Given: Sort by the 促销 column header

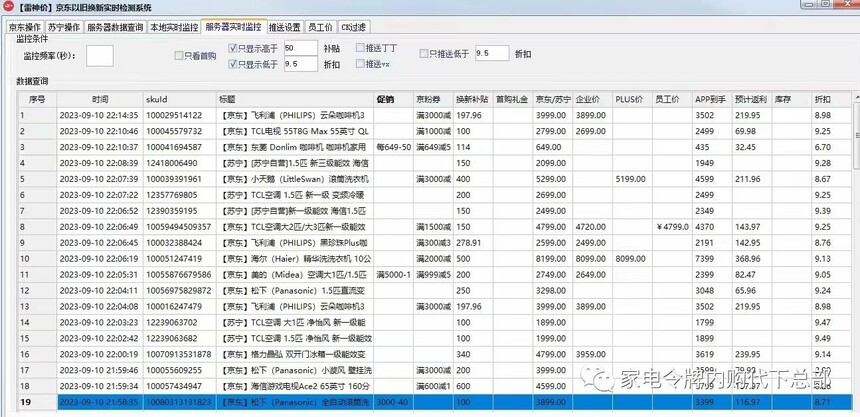Looking at the screenshot, I should coord(394,99).
